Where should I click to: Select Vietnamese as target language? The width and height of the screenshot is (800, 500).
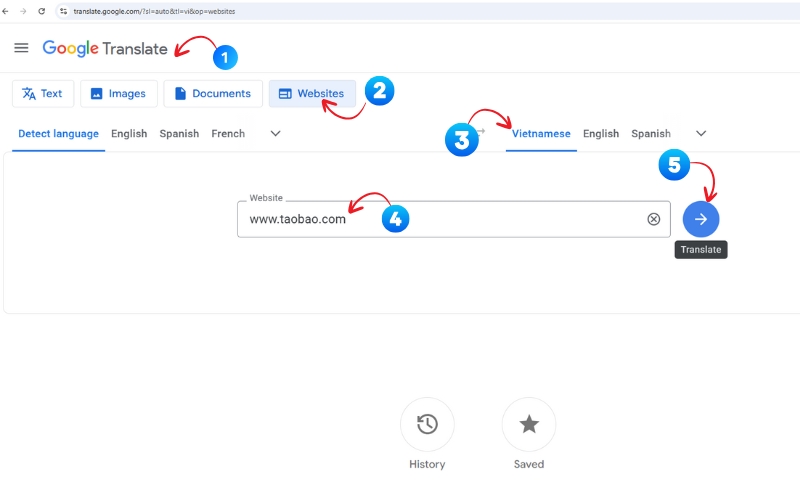[541, 134]
